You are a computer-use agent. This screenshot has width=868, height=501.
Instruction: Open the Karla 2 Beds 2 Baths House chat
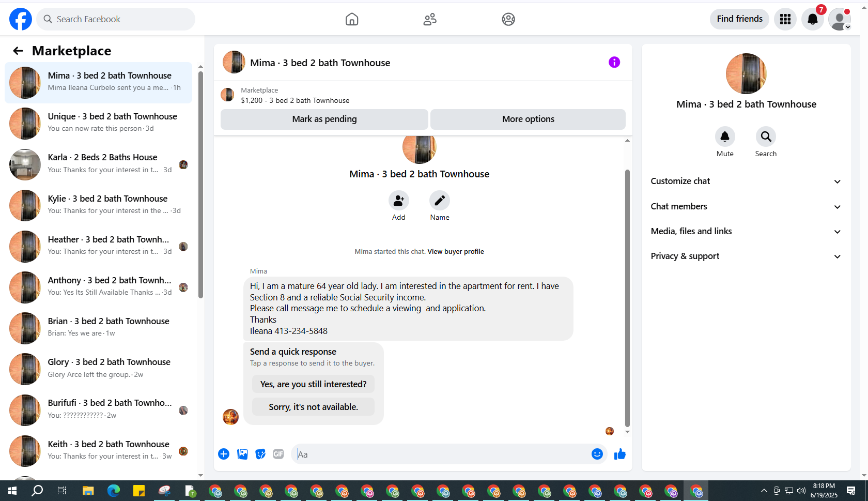point(98,164)
